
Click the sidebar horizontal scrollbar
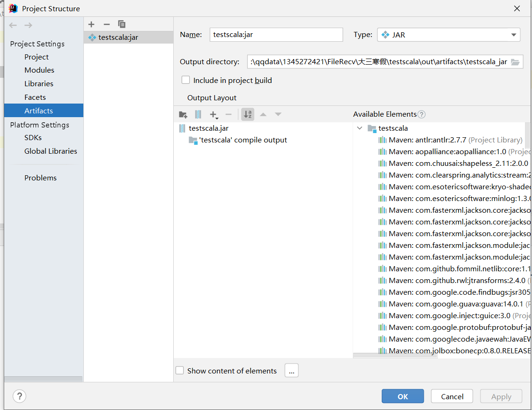click(44, 379)
